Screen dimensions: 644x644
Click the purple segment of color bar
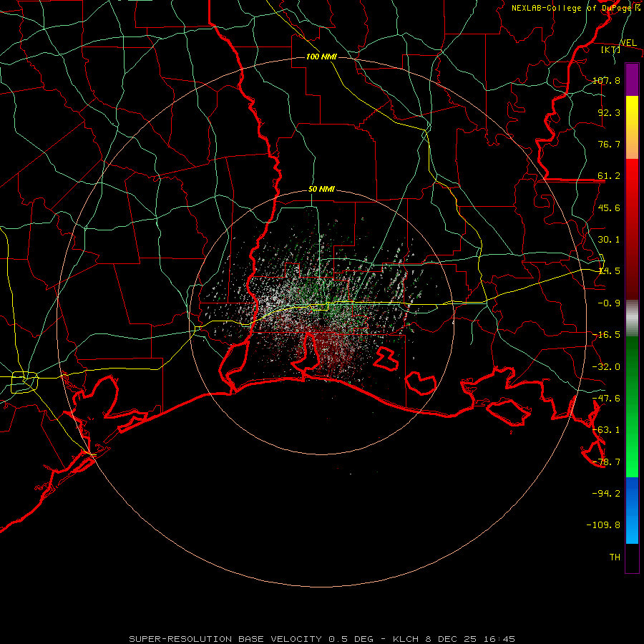click(632, 80)
